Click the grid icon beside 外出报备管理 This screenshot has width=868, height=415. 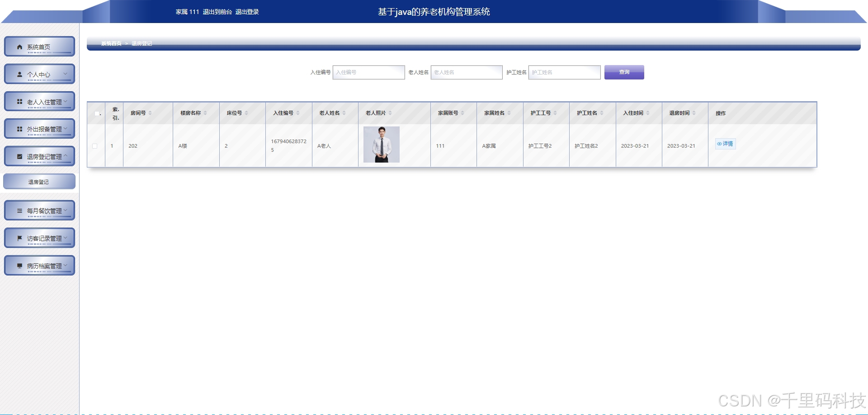19,129
